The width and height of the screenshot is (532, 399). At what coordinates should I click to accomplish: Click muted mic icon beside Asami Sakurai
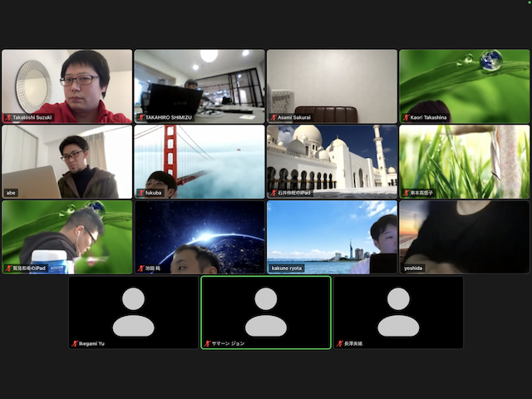click(273, 118)
